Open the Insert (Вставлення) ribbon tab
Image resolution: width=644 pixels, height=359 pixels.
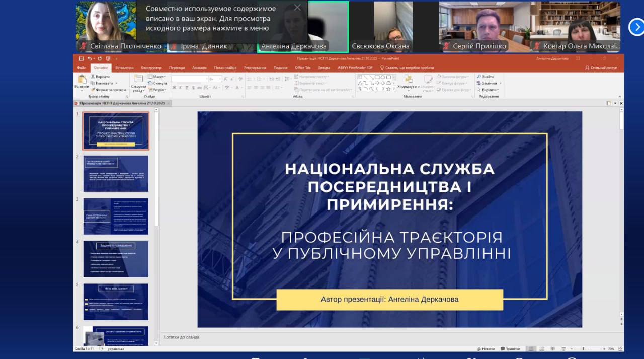[x=124, y=68]
